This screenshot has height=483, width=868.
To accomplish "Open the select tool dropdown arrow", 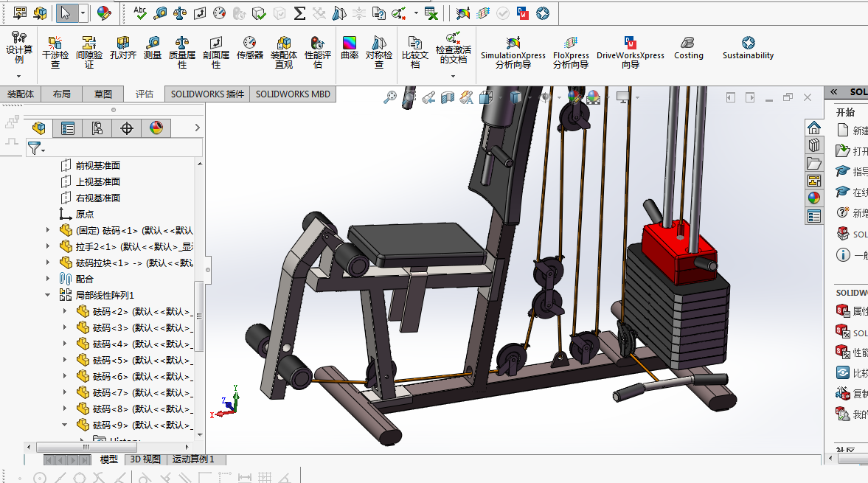I will [83, 13].
